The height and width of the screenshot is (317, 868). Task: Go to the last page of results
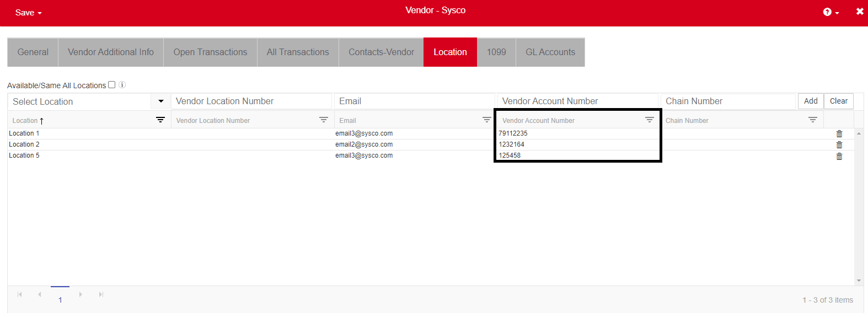101,294
